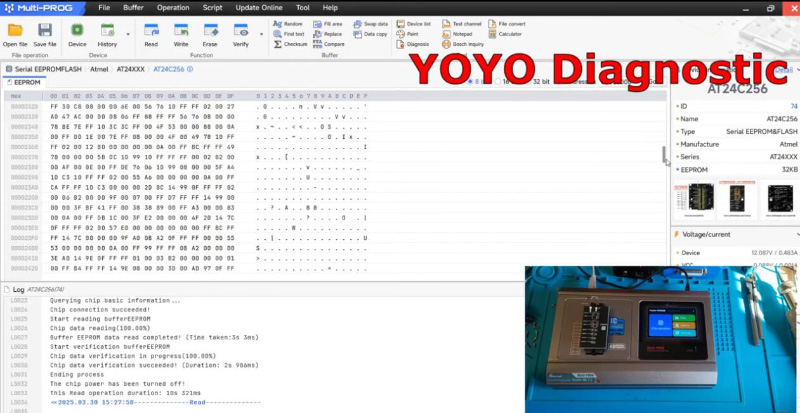Open the Update Online menu
Image resolution: width=800 pixels, height=413 pixels.
(x=259, y=8)
